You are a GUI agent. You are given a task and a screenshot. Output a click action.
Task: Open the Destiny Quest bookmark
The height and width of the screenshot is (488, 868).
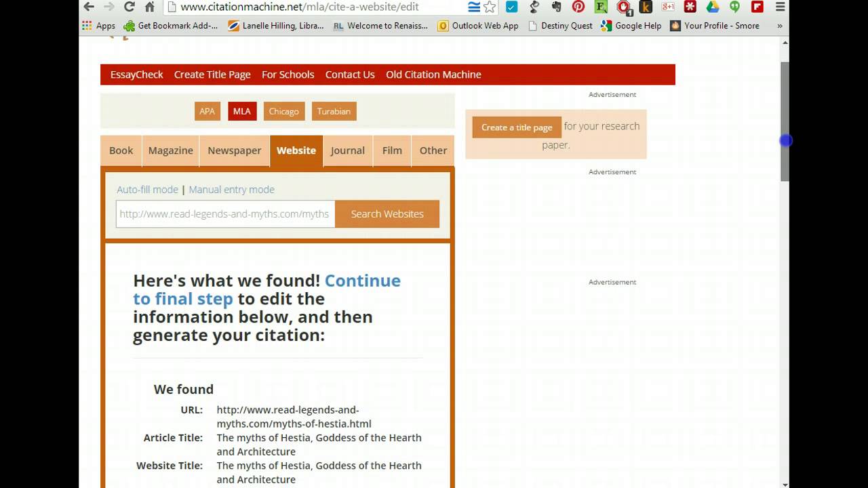click(x=559, y=26)
